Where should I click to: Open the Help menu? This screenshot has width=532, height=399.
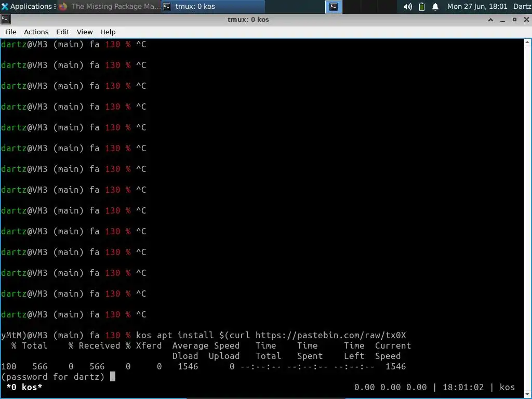pyautogui.click(x=108, y=32)
